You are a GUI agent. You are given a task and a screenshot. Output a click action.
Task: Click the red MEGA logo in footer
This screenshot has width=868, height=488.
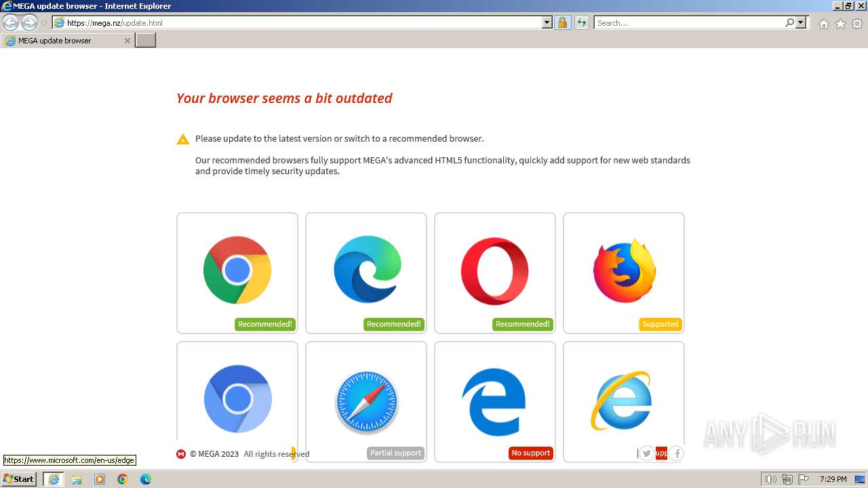click(181, 454)
